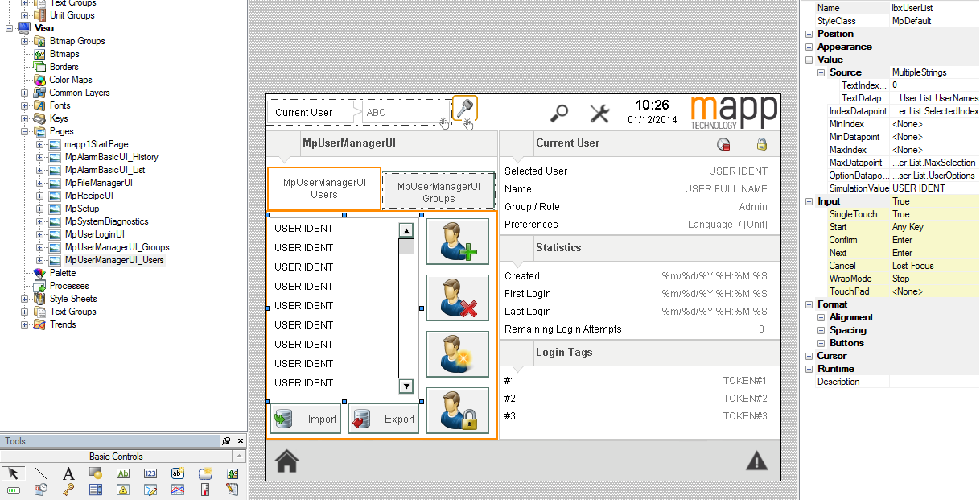Collapse the Input property group
The image size is (980, 500).
(809, 201)
